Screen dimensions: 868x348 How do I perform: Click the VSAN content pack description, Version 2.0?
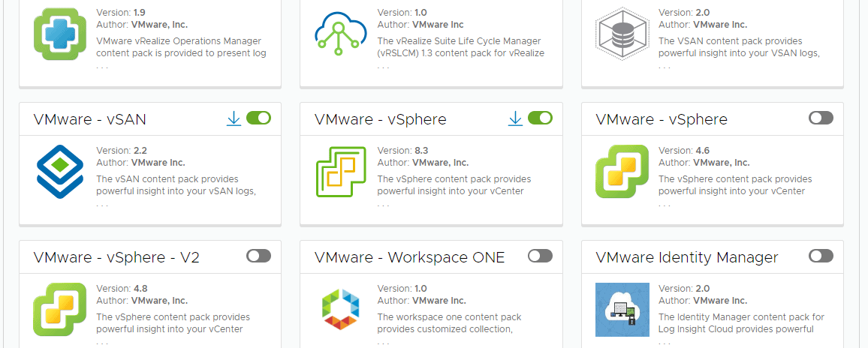tap(739, 47)
